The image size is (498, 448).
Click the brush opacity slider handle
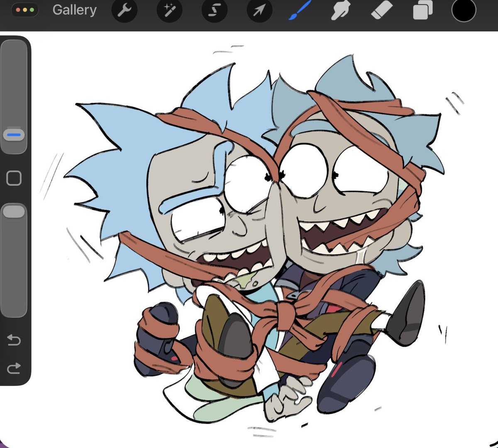tap(14, 211)
